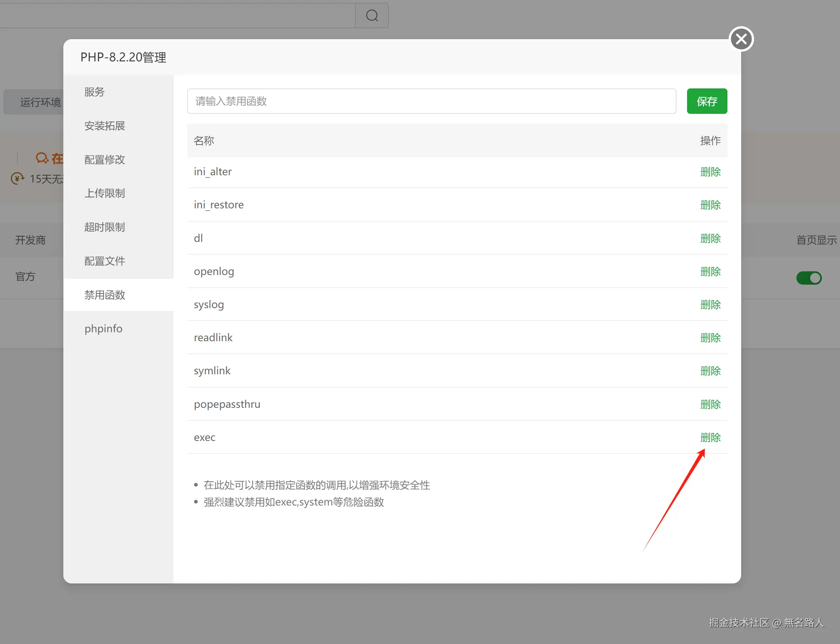Delete the ini_alter disabled function
This screenshot has width=840, height=644.
coord(710,172)
